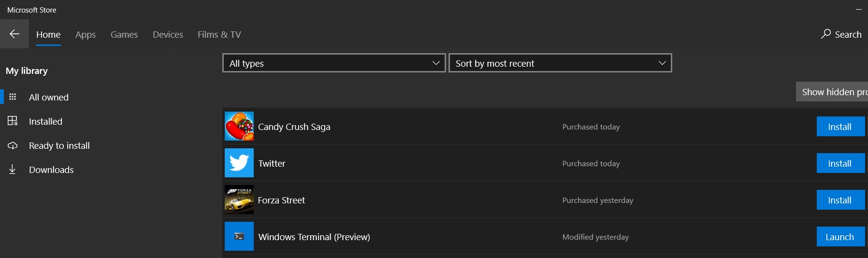Click the Downloads arrow icon

click(x=13, y=169)
